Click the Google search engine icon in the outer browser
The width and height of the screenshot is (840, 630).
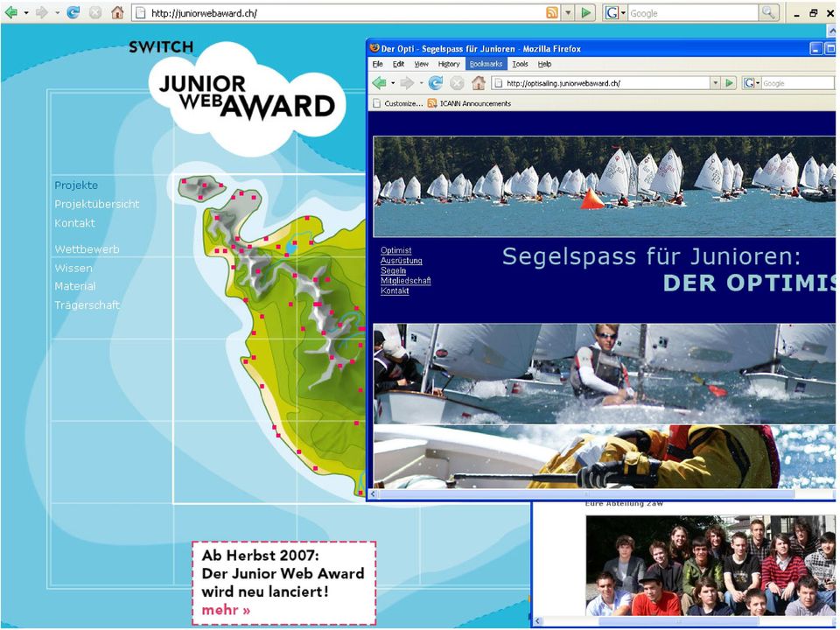612,13
